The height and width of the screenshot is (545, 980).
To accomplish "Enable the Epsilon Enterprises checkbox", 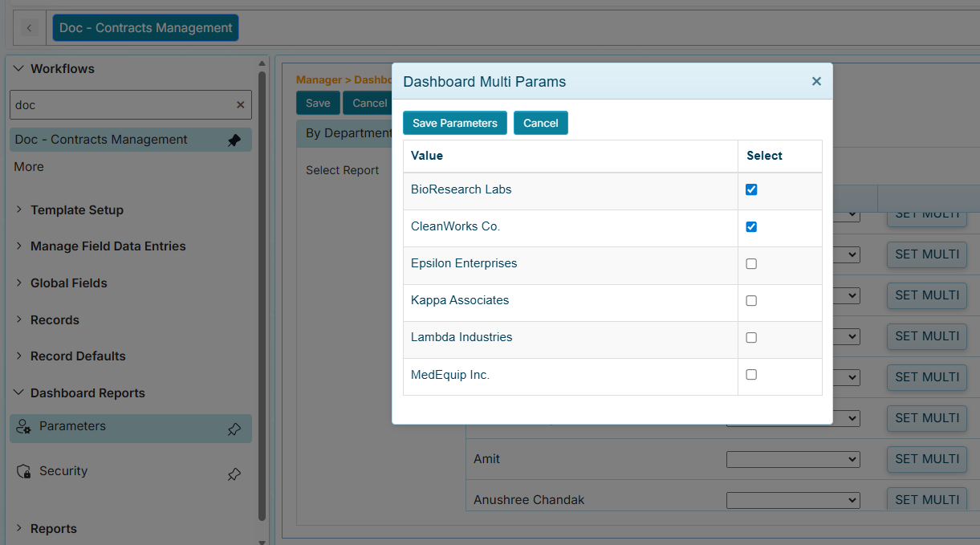I will (751, 263).
